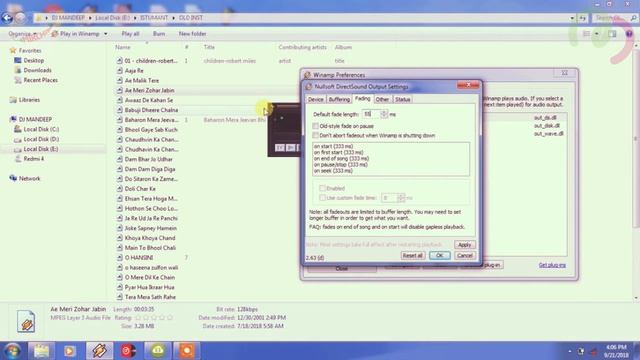The image size is (640, 360).
Task: Select out_disk.dll in Winamp Preferences list
Action: 547,126
